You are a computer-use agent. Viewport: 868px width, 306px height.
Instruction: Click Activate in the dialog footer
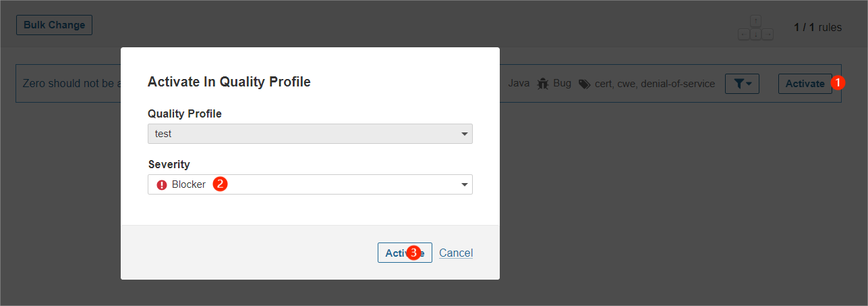click(405, 253)
